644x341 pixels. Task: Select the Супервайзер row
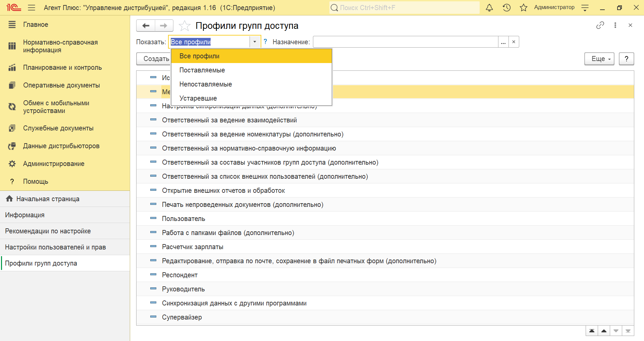coord(385,317)
